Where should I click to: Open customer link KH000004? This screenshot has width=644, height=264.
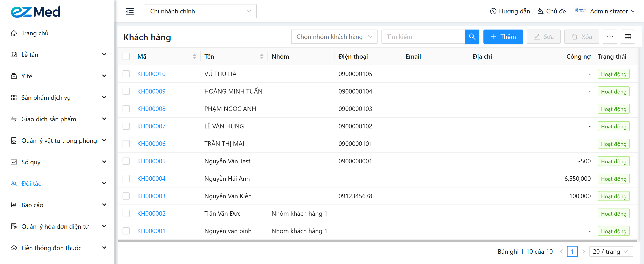pyautogui.click(x=151, y=179)
